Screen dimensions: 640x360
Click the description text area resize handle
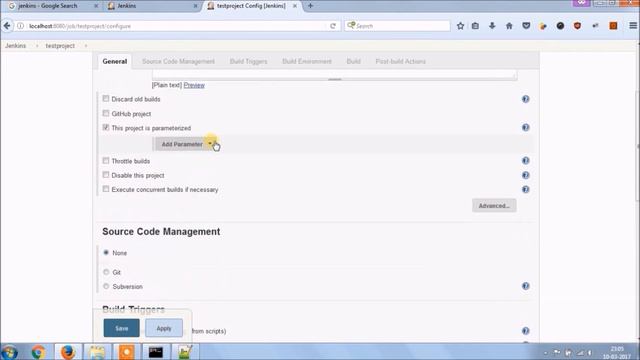(334, 79)
